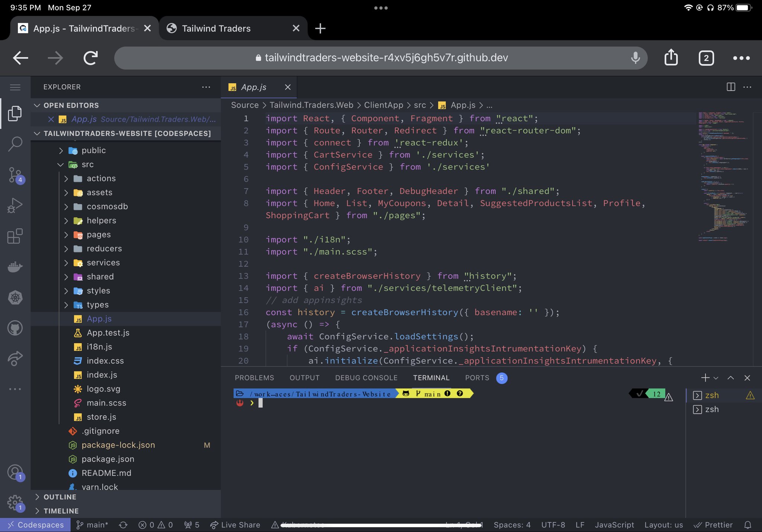Screen dimensions: 762x532
Task: Reload the page in browser
Action: coord(91,58)
